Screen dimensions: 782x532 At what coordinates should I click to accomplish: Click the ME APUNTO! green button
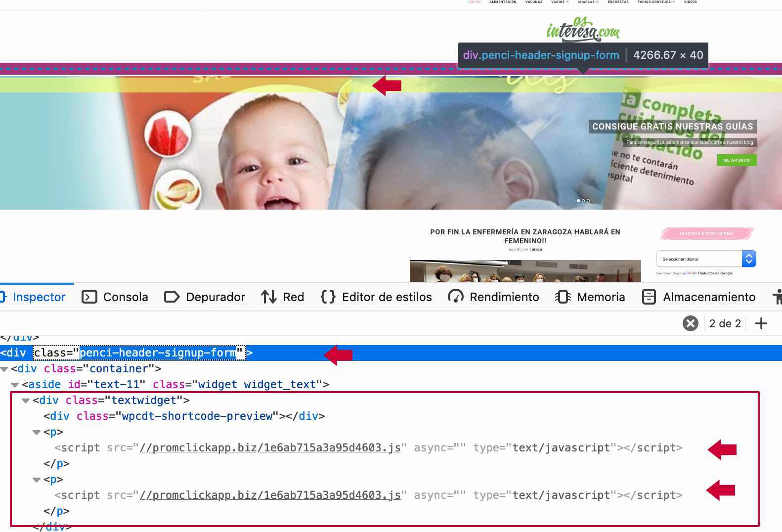[737, 160]
